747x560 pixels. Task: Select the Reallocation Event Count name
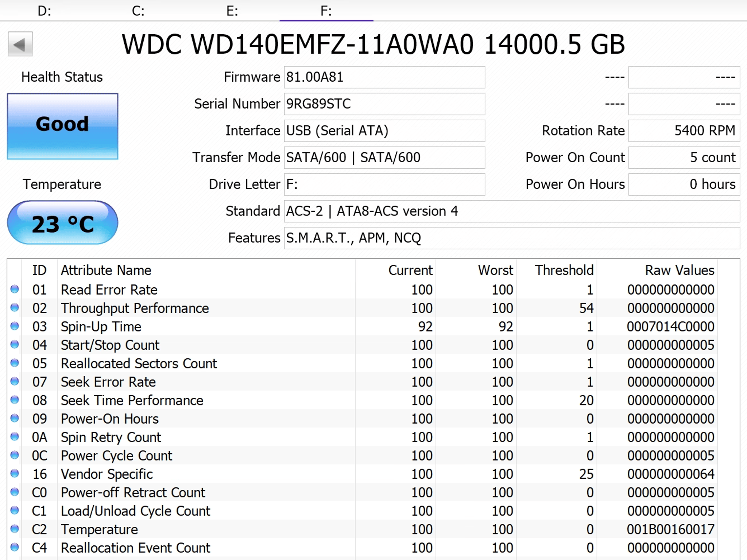pos(136,548)
